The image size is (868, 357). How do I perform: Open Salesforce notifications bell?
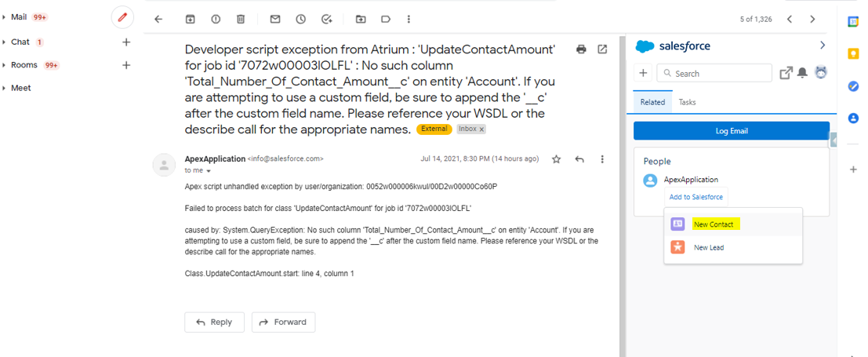tap(803, 73)
